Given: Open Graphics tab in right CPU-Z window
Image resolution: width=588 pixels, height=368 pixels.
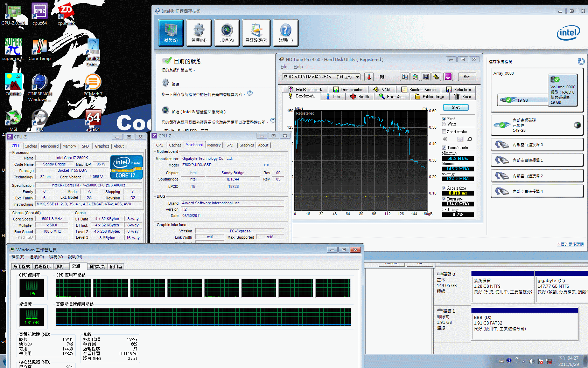Looking at the screenshot, I should click(247, 145).
